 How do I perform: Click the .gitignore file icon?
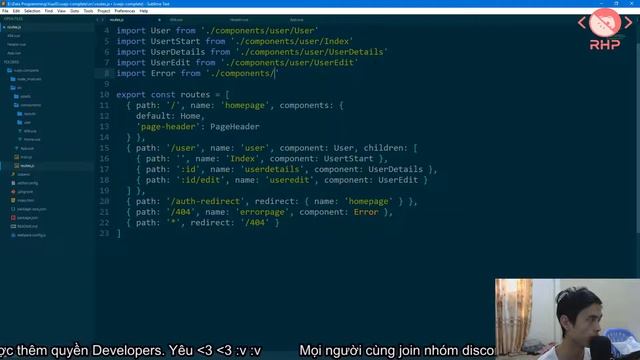coord(13,191)
